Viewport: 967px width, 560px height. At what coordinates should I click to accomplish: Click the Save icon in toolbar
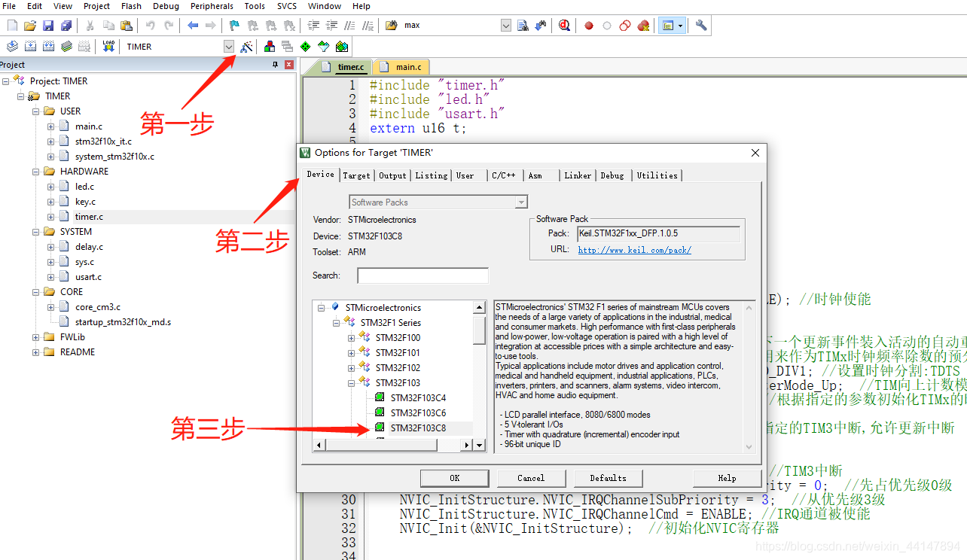point(48,26)
